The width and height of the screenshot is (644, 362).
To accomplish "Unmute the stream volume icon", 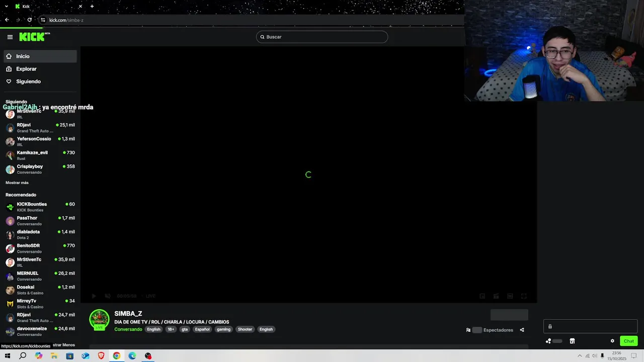I will (107, 296).
